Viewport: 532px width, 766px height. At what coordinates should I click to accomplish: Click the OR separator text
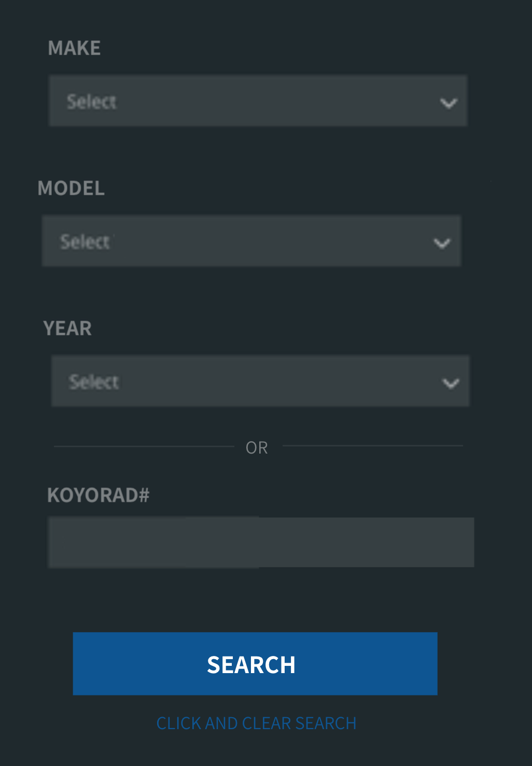257,447
